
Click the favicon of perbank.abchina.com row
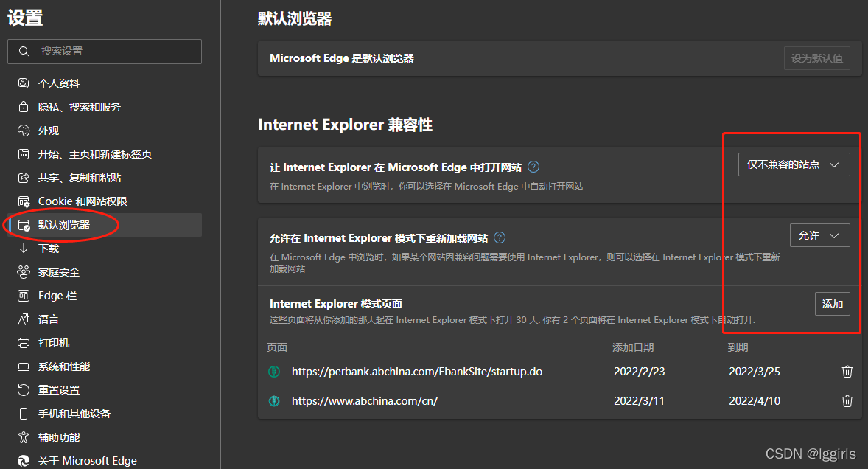click(x=274, y=372)
